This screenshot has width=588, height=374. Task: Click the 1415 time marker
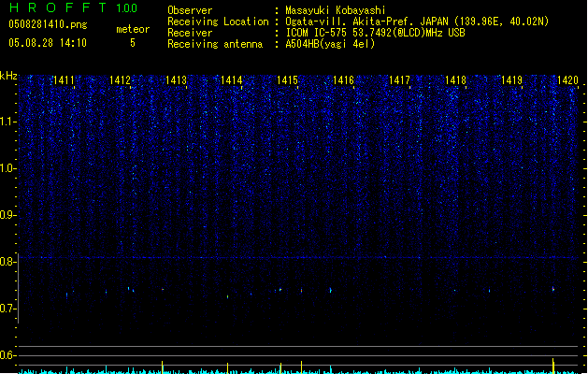(287, 80)
